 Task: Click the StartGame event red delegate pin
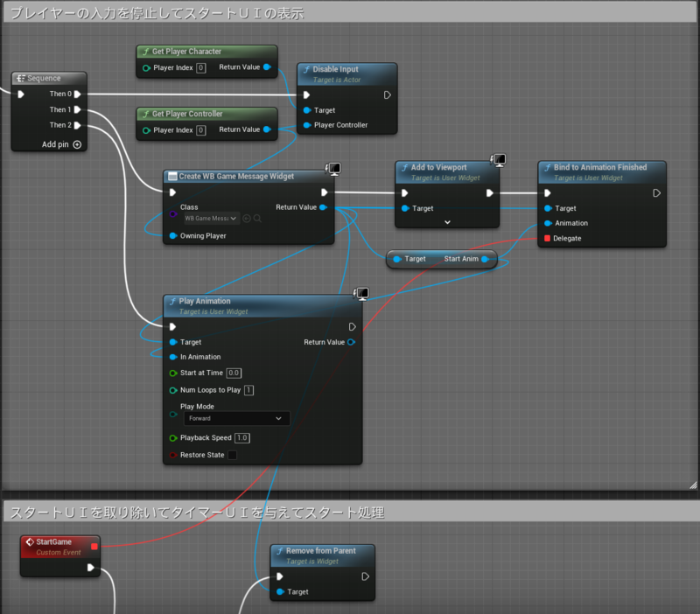coord(94,546)
